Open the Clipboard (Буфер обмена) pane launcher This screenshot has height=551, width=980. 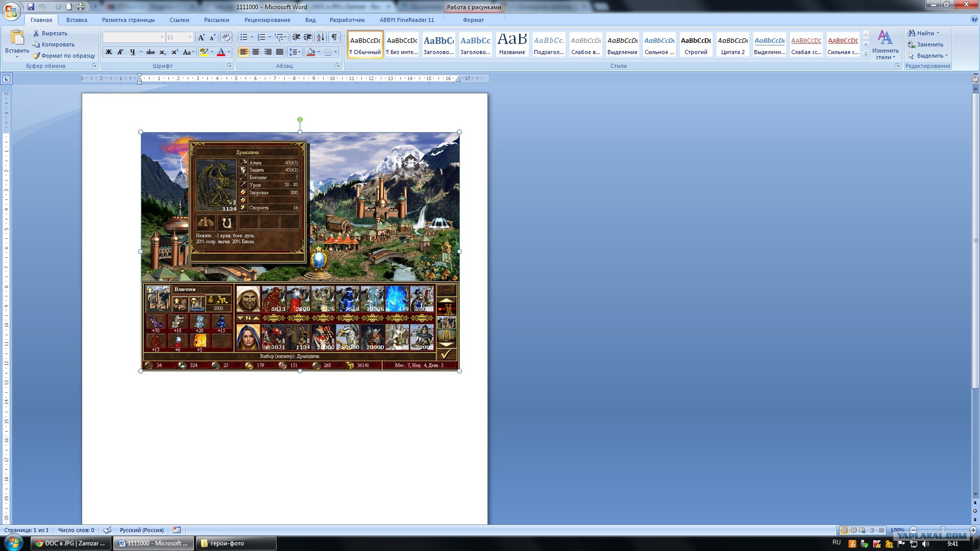coord(94,66)
